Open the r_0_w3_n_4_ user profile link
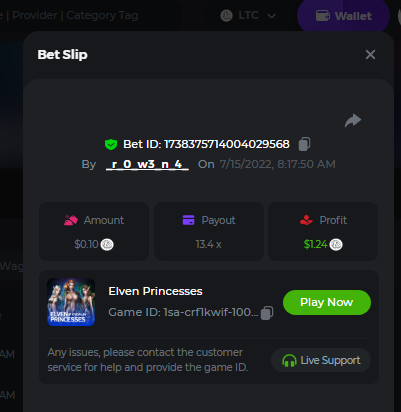The height and width of the screenshot is (412, 401). pyautogui.click(x=147, y=164)
